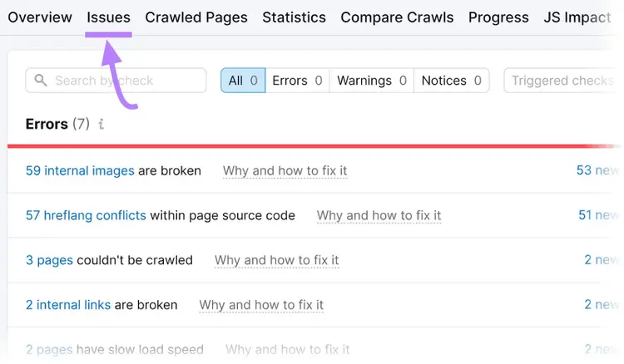
Task: Select the All filter toggle
Action: pyautogui.click(x=243, y=81)
